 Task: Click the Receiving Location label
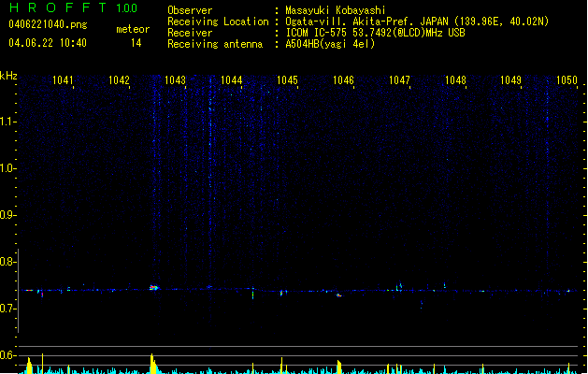(218, 22)
